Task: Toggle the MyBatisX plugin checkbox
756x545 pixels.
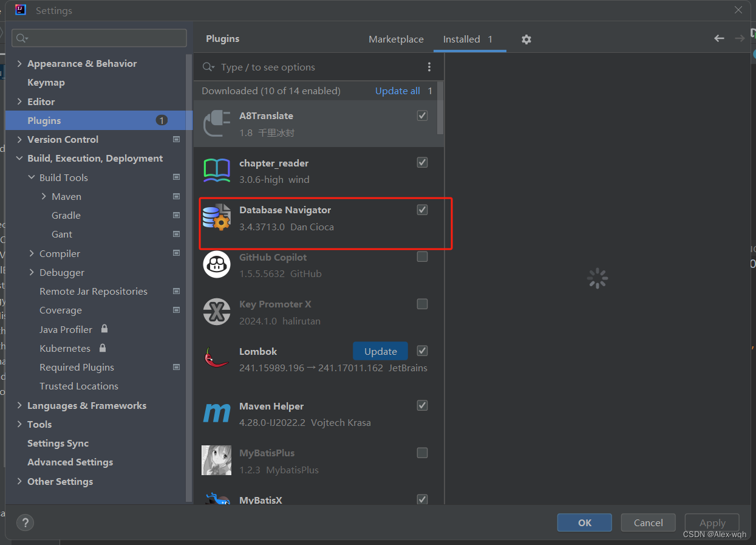Action: click(x=423, y=499)
